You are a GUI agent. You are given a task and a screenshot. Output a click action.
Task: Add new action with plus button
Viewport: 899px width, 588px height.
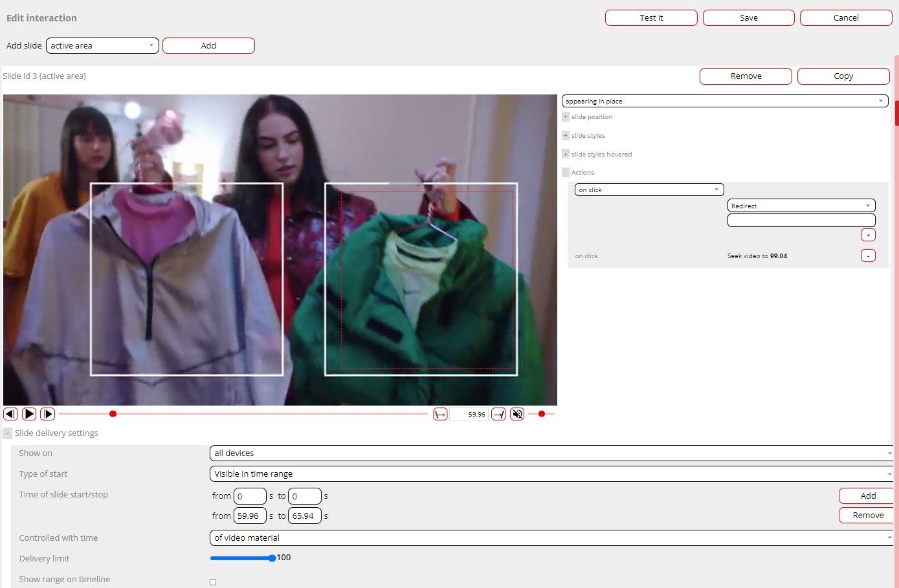[868, 235]
